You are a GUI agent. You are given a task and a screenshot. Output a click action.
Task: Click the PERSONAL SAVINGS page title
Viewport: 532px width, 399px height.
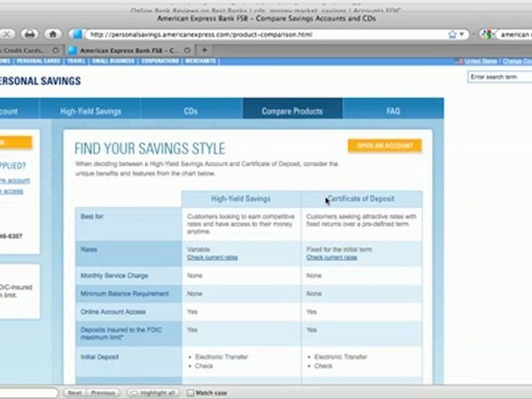tap(40, 81)
